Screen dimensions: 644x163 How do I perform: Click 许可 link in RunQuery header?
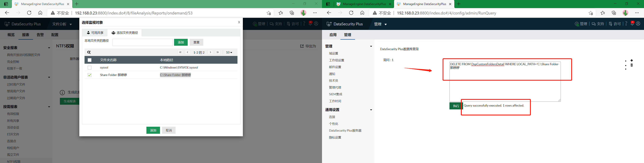tap(615, 24)
